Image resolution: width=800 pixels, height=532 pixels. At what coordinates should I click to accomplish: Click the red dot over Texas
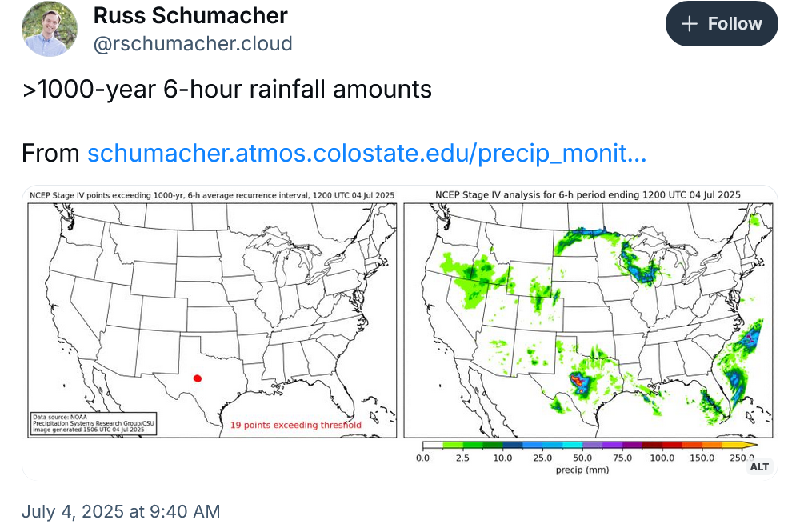(198, 378)
